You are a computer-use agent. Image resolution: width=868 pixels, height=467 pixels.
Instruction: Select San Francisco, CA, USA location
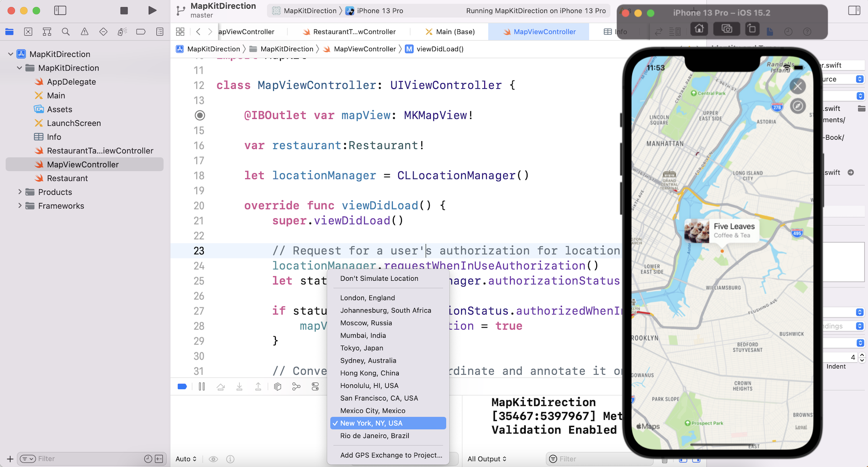coord(379,398)
